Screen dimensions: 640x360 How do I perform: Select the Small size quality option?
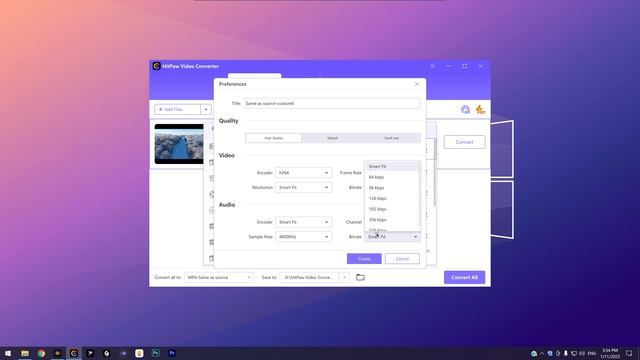point(391,138)
